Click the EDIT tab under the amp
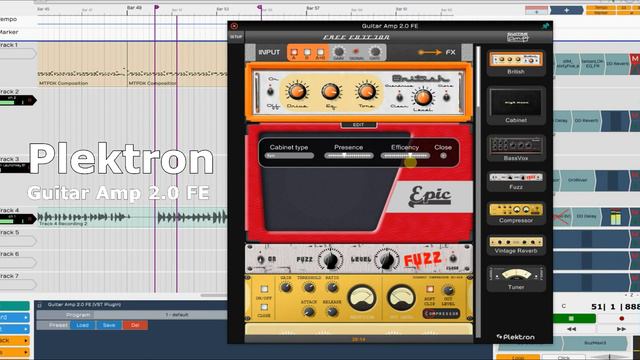640x360 pixels. [358, 124]
